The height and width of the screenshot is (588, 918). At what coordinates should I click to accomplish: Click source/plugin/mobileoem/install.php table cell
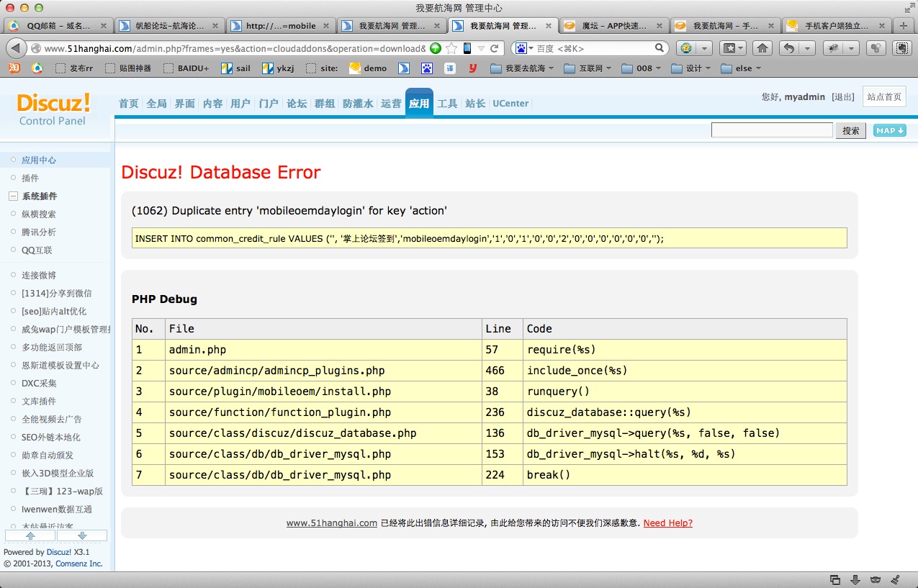click(x=323, y=392)
